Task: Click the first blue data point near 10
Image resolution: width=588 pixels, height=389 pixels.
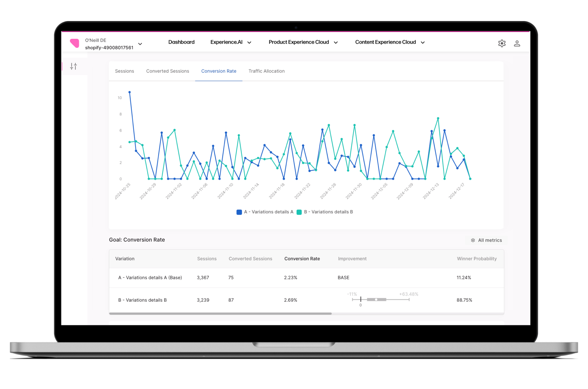Action: tap(129, 92)
